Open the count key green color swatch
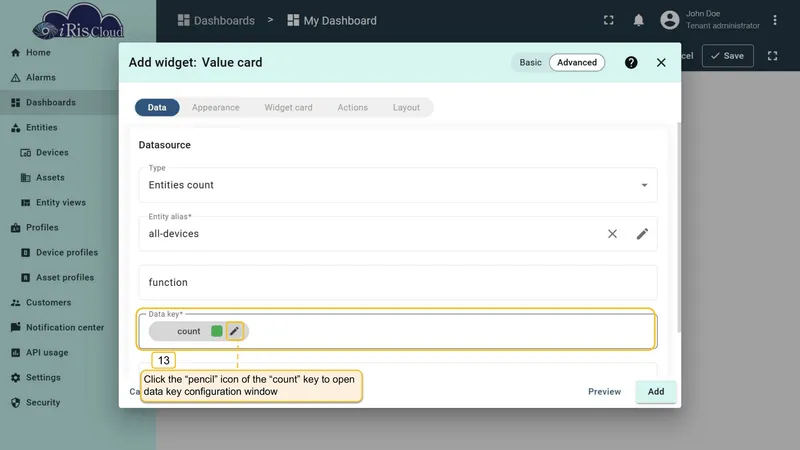Viewport: 800px width, 450px height. (x=217, y=331)
